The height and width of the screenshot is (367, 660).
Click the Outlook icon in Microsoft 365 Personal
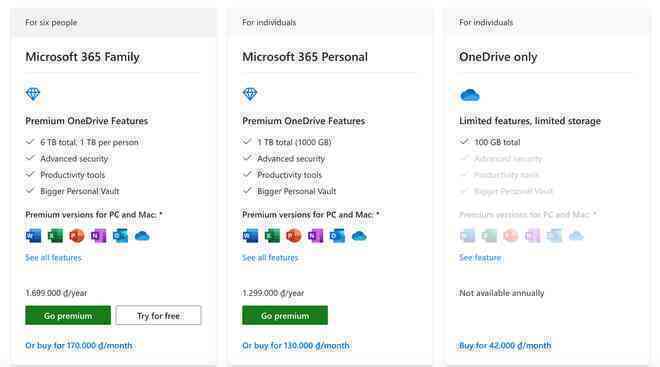coord(337,236)
